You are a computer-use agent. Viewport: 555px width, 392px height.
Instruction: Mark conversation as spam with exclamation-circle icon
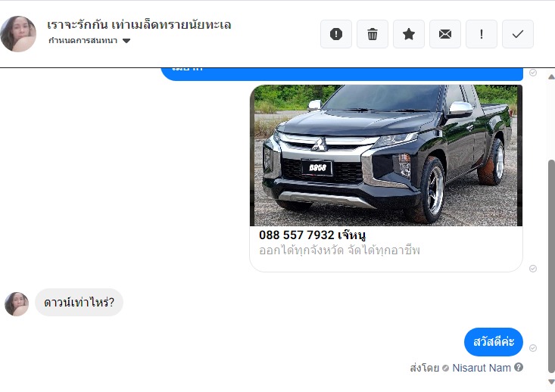pyautogui.click(x=336, y=34)
